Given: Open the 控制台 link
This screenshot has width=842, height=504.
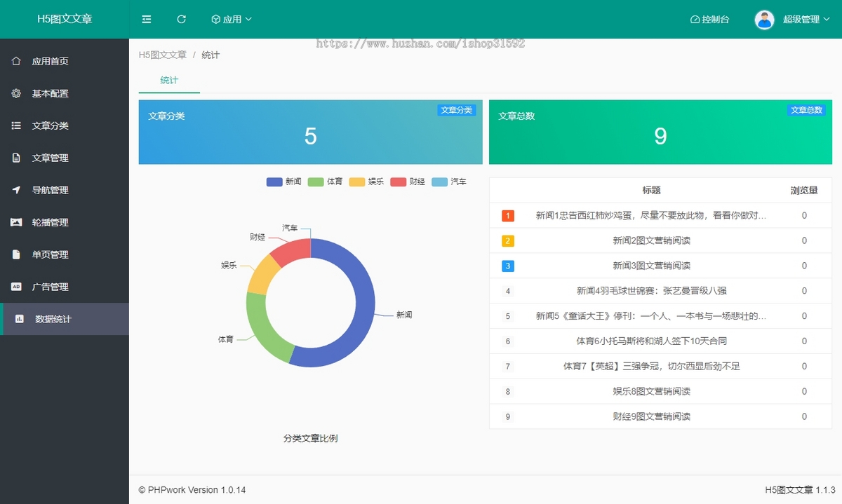Looking at the screenshot, I should pyautogui.click(x=709, y=20).
